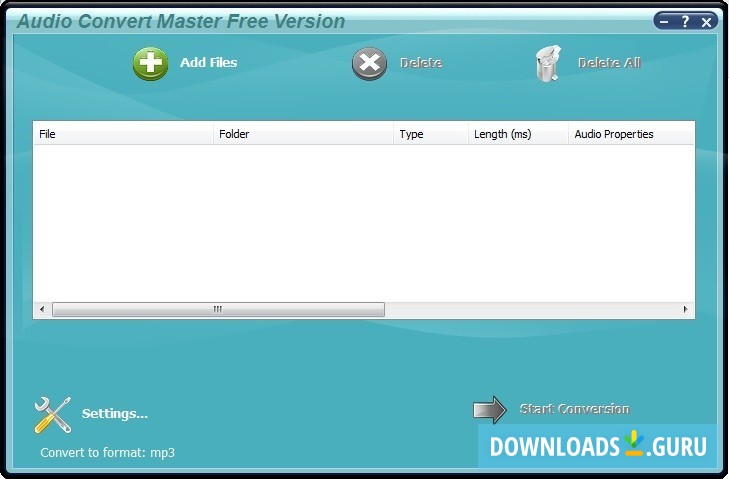729x479 pixels.
Task: Click the Audio Properties column header
Action: [x=631, y=134]
